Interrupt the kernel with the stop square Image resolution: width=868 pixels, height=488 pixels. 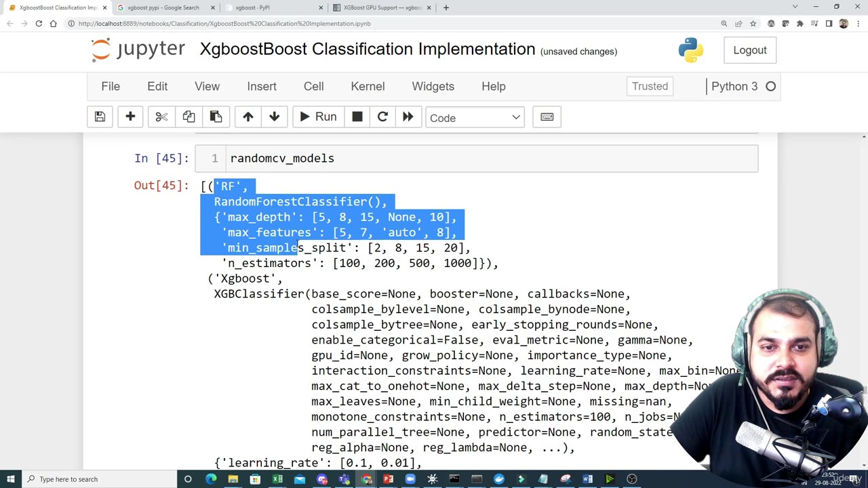(x=357, y=117)
